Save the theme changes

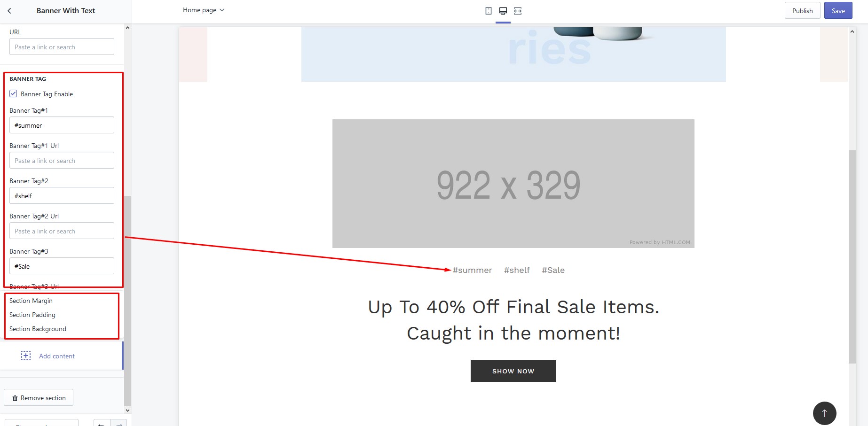(838, 11)
